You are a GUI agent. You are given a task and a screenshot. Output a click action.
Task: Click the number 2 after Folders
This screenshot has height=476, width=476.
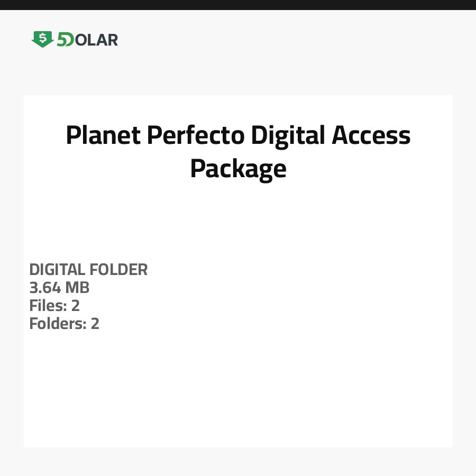[x=95, y=324]
